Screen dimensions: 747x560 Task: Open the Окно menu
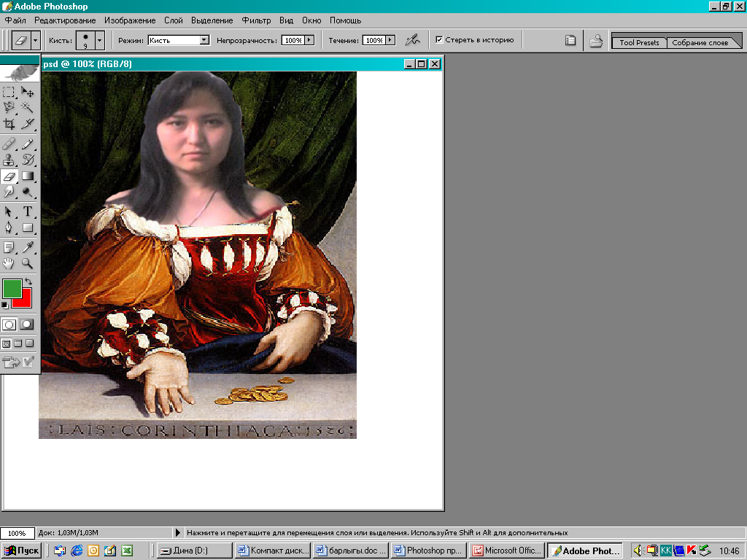tap(311, 20)
